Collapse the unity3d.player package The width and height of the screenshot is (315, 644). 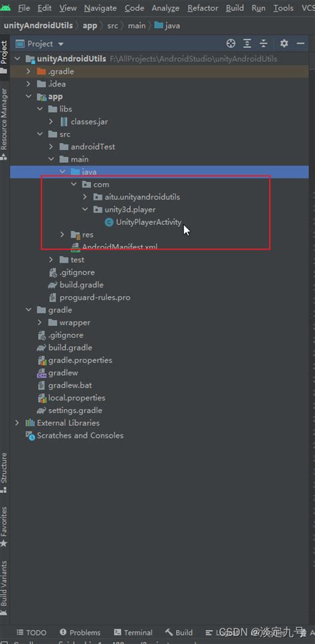coord(85,210)
